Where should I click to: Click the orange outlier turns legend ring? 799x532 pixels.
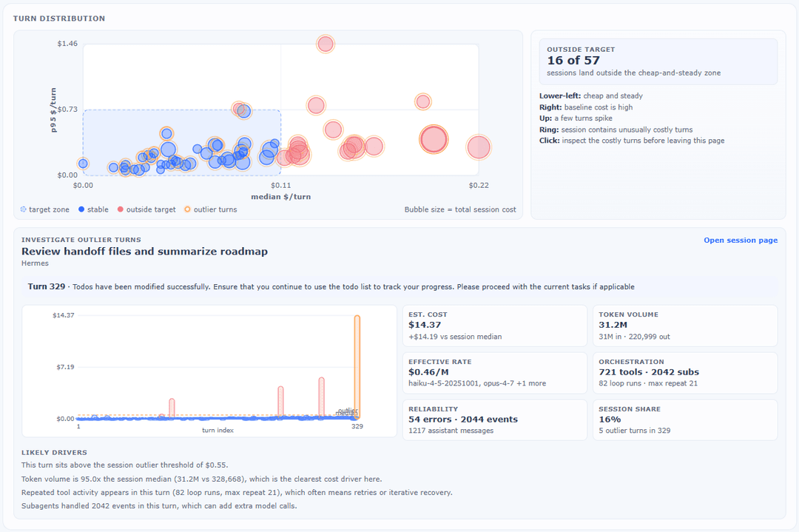pyautogui.click(x=187, y=209)
